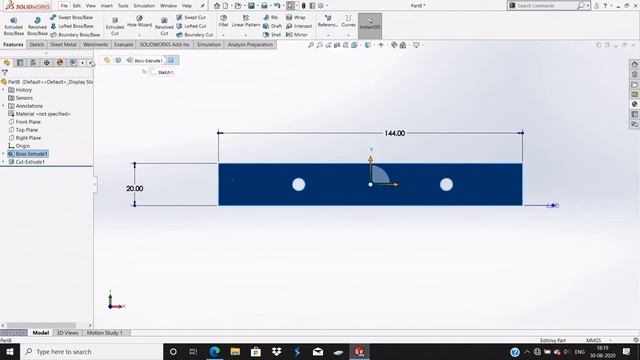The height and width of the screenshot is (360, 640).
Task: Select the Boundary Boss/Base tool
Action: point(75,35)
